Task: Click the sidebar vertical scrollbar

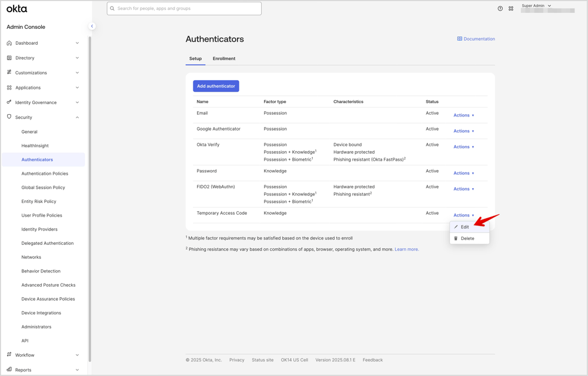Action: (89, 199)
